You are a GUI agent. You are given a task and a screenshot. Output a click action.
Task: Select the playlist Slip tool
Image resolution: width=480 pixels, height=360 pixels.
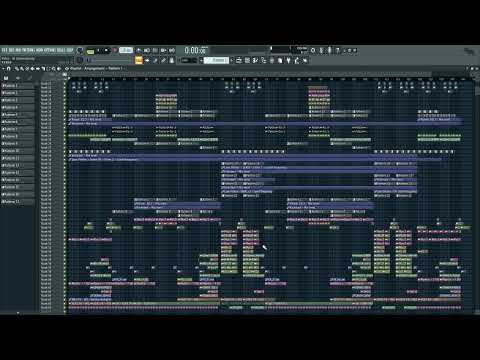(38, 69)
